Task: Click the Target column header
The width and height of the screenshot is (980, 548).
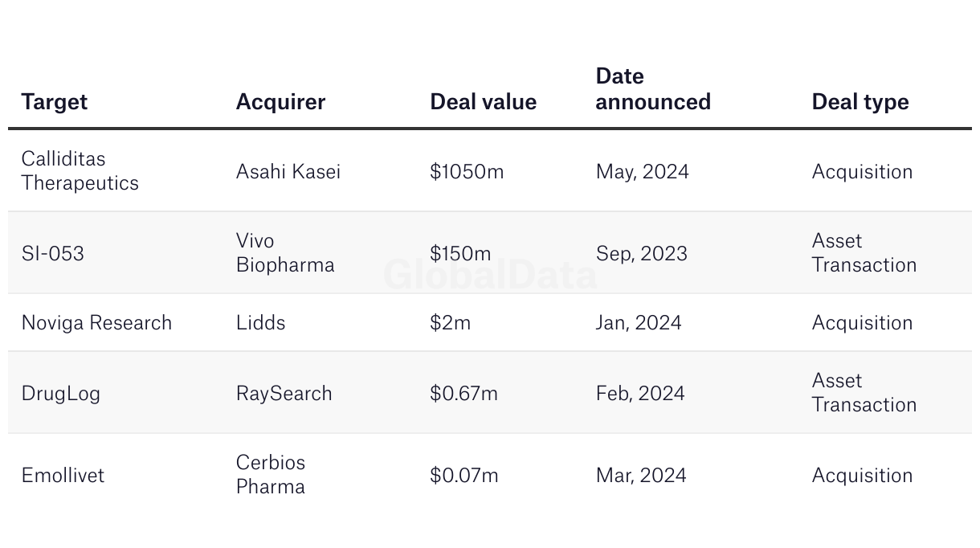Action: pos(54,102)
